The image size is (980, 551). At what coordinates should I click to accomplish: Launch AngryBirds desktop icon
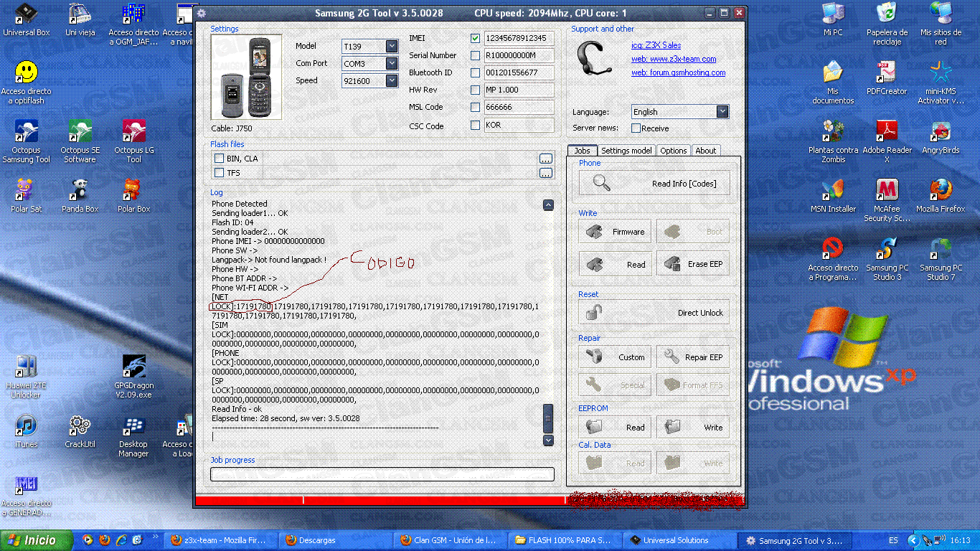click(x=941, y=137)
